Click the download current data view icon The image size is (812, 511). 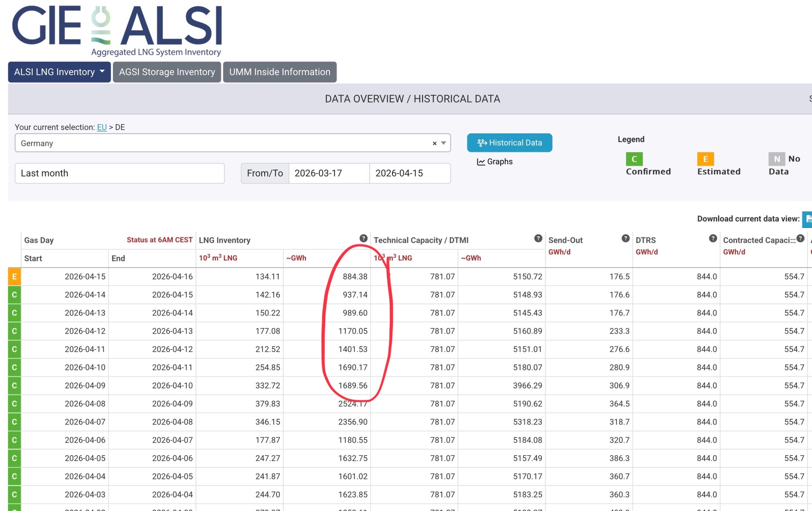[807, 219]
